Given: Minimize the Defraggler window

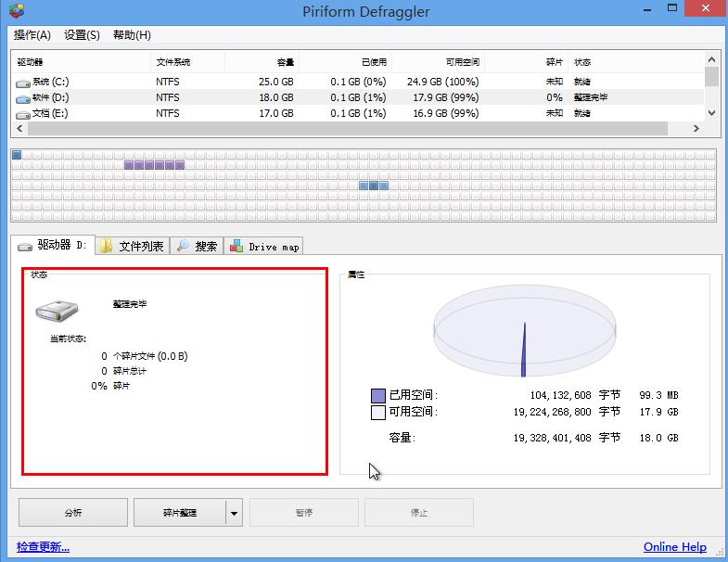Looking at the screenshot, I should (x=647, y=9).
